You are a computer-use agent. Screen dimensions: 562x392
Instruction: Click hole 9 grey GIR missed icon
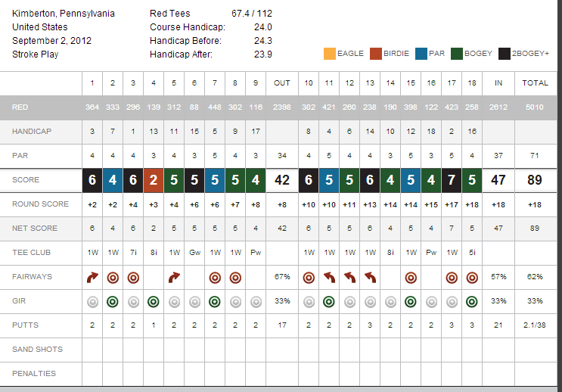[x=256, y=301]
